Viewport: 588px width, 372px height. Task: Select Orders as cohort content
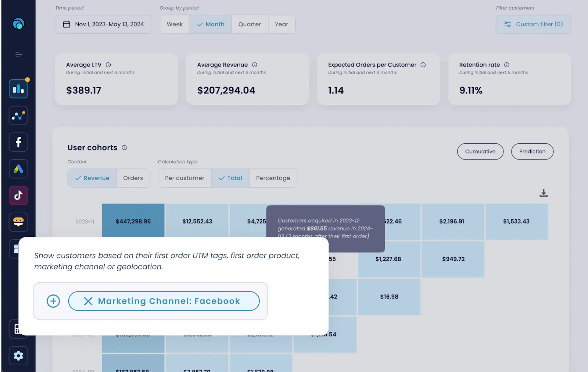coord(133,178)
